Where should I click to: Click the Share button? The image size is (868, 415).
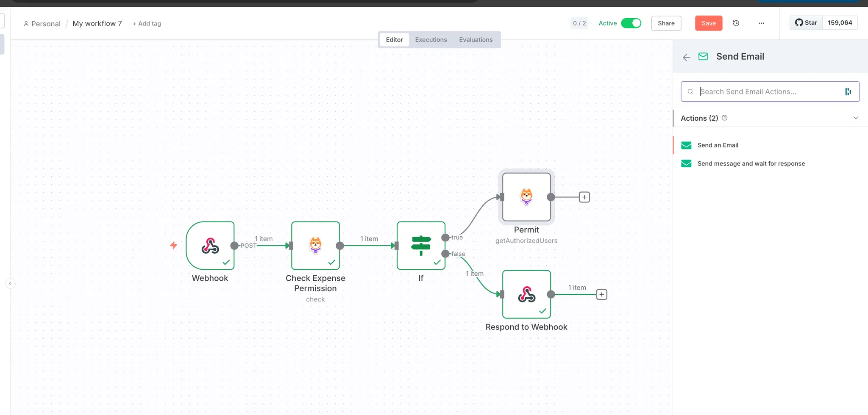click(666, 23)
